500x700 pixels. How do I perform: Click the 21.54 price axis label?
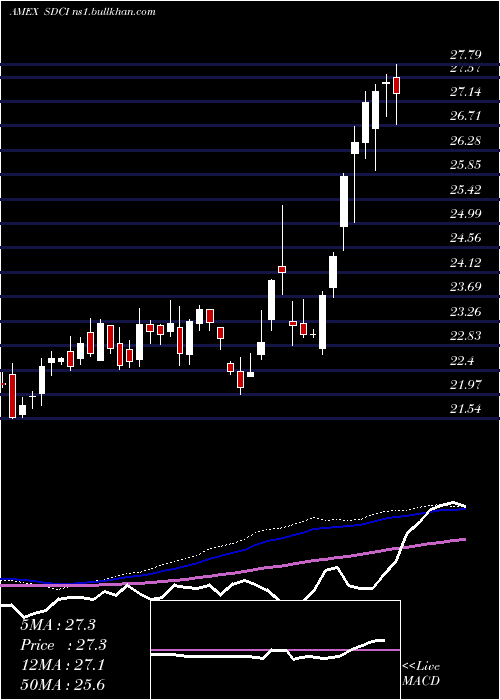(x=465, y=409)
